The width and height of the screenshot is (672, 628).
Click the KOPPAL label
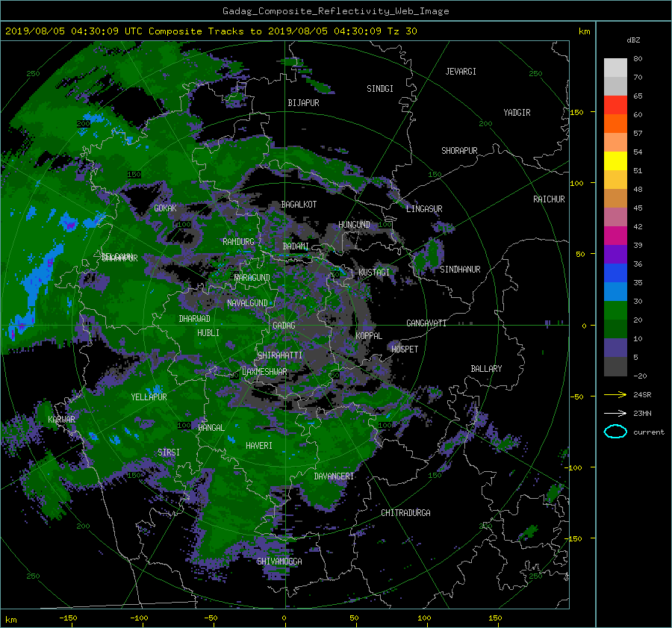[x=369, y=336]
